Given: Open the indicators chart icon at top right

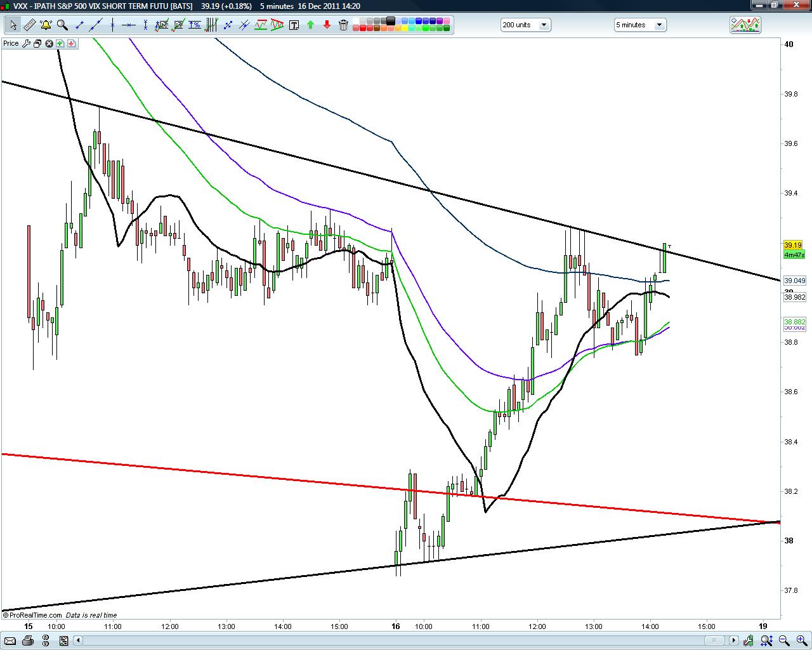Looking at the screenshot, I should tap(745, 25).
